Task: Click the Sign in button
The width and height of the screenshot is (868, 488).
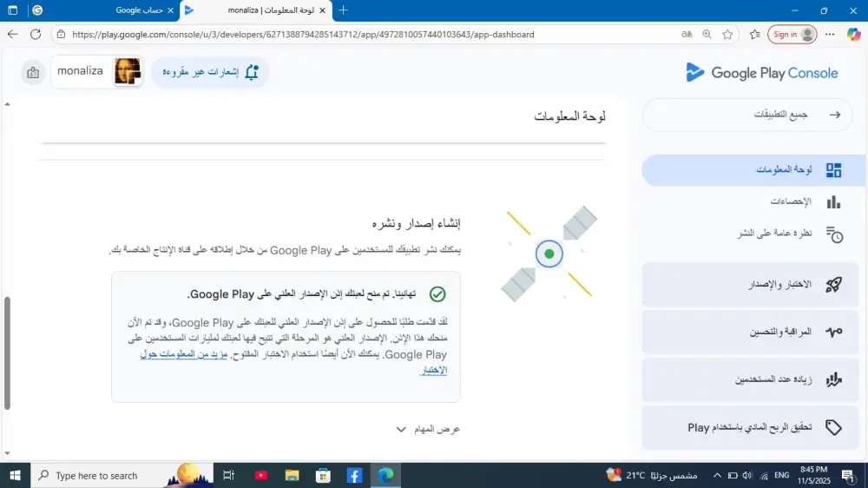Action: point(792,35)
